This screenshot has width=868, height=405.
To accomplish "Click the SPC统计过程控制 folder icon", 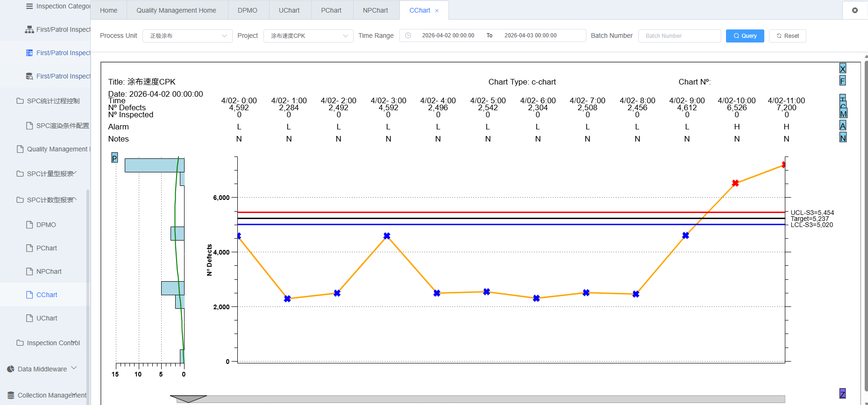I will [20, 101].
